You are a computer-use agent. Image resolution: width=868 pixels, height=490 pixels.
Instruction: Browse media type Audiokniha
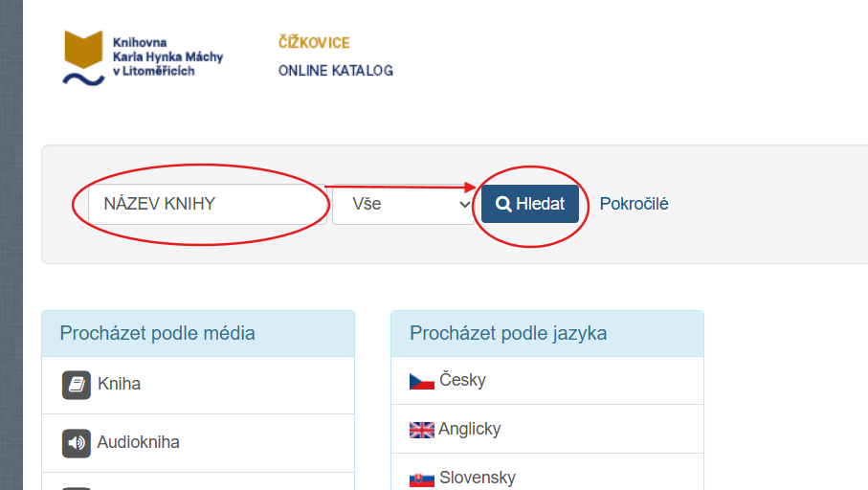click(138, 443)
